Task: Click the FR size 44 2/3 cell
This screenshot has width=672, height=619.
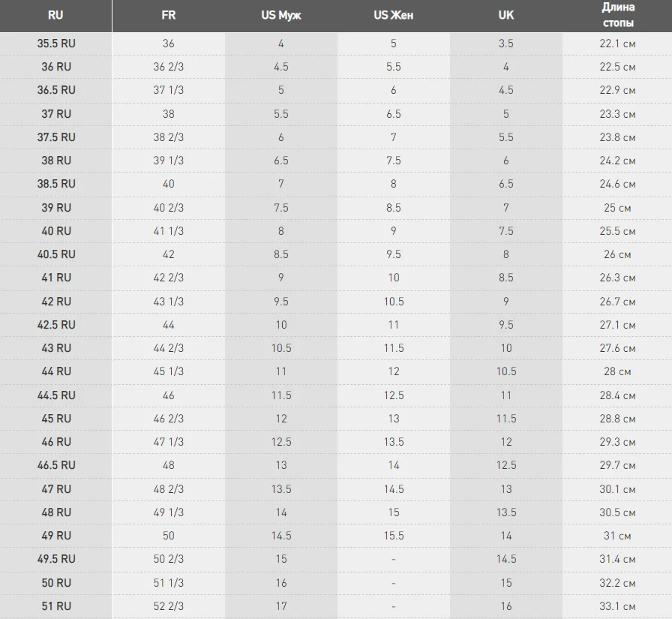Action: 169,348
